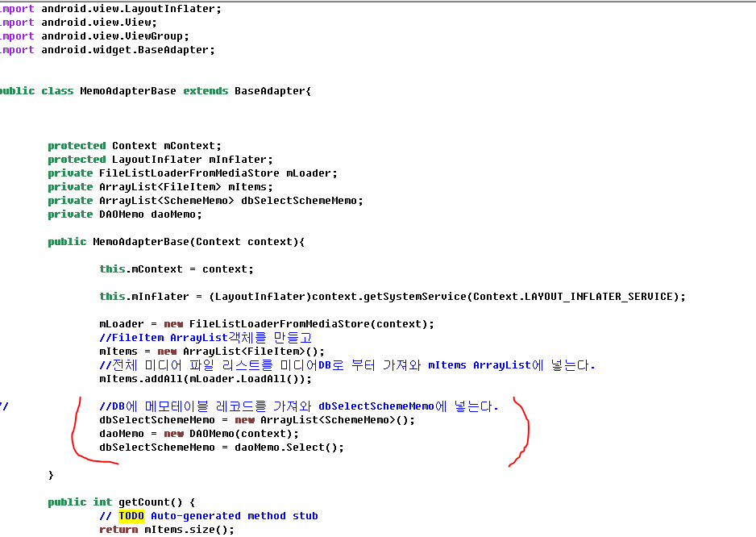Click the dbSelectSchemeMemo = daoMemo.Select() line

click(222, 447)
